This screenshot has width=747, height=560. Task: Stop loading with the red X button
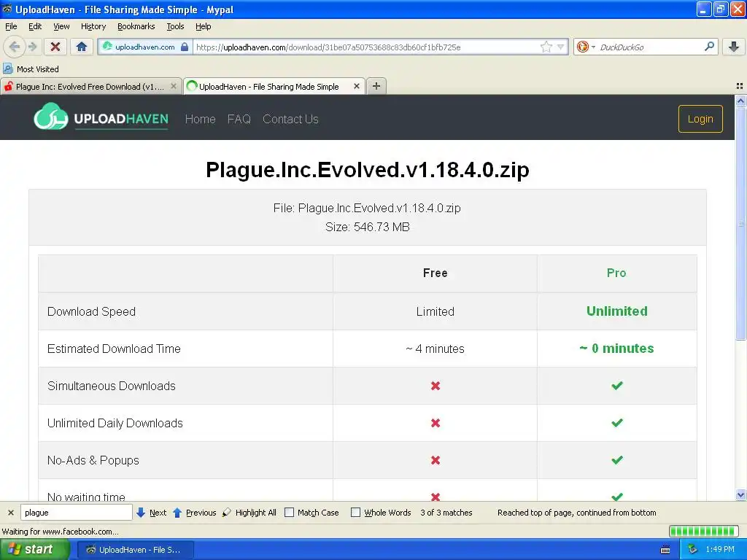[x=55, y=47]
